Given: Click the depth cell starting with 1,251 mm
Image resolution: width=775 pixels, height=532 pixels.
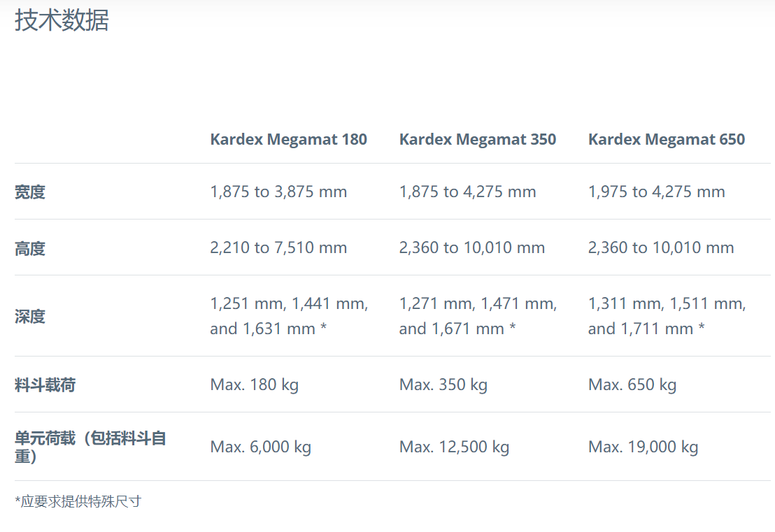Looking at the screenshot, I should click(289, 316).
